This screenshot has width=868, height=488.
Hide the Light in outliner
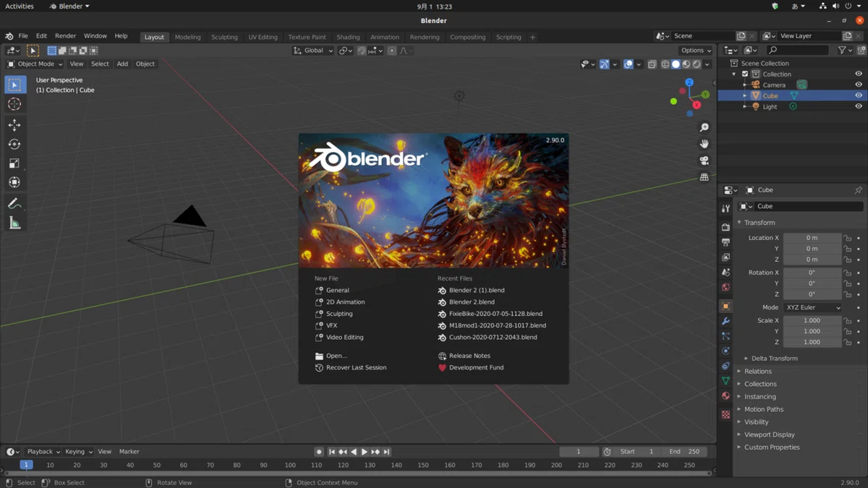pos(859,106)
